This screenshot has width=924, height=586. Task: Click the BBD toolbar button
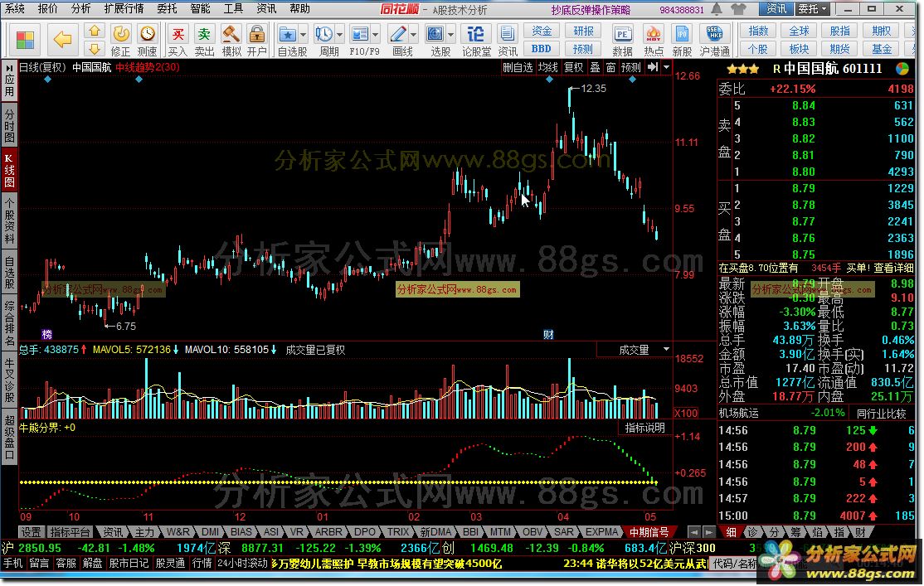541,49
